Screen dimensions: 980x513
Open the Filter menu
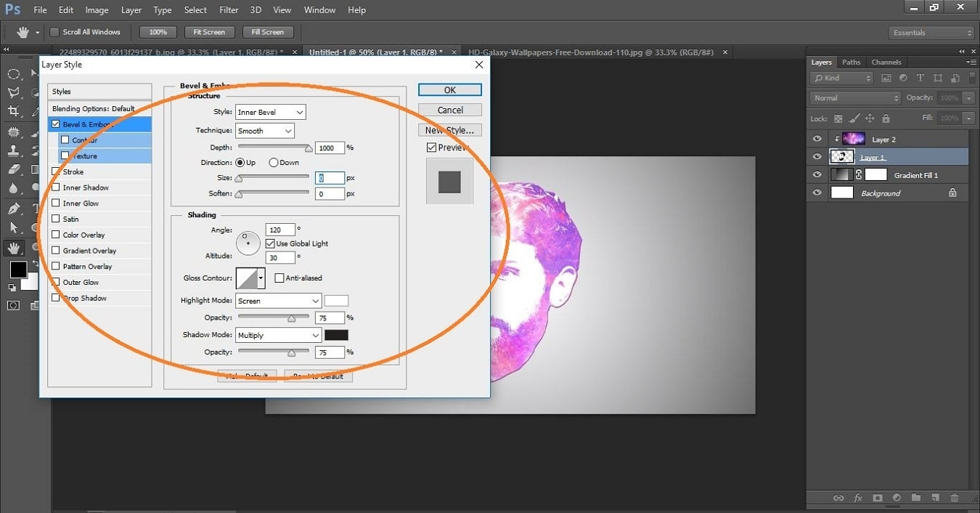pyautogui.click(x=229, y=9)
